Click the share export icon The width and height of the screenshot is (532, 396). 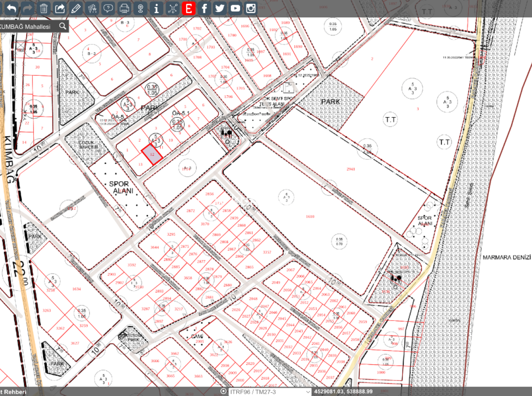coord(60,8)
